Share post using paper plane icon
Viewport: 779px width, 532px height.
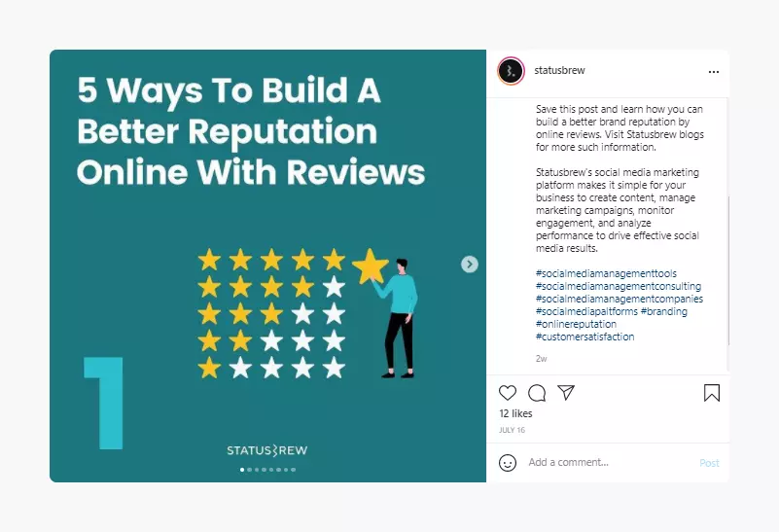tap(566, 392)
